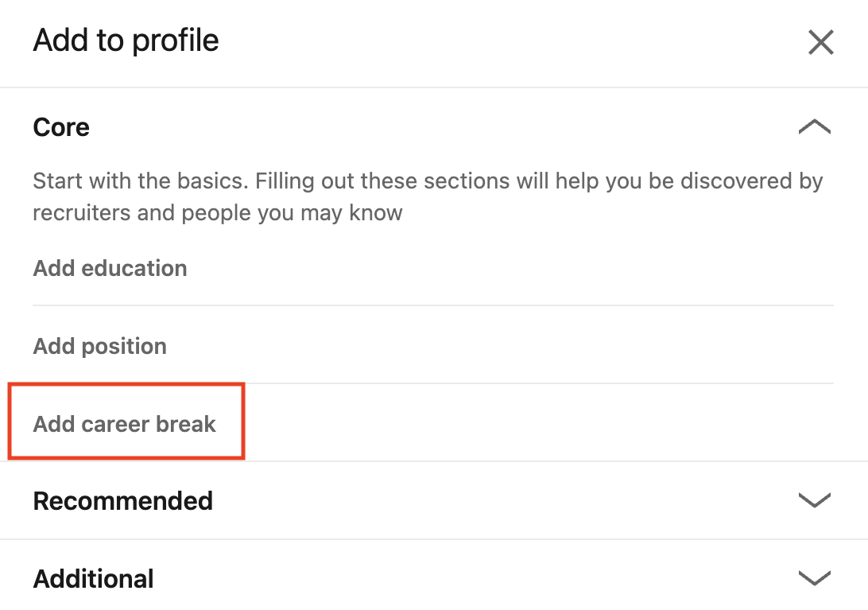
Task: Click the Add to profile title
Action: point(126,41)
